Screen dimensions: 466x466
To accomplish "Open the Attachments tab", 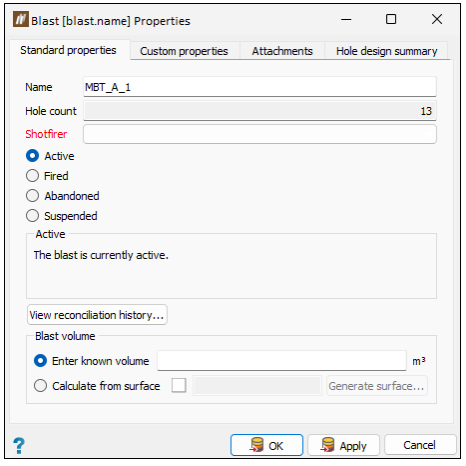I will click(x=282, y=51).
